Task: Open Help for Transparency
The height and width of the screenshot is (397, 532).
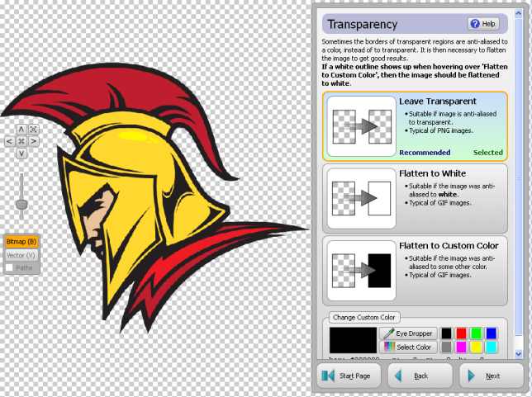Action: click(x=484, y=24)
